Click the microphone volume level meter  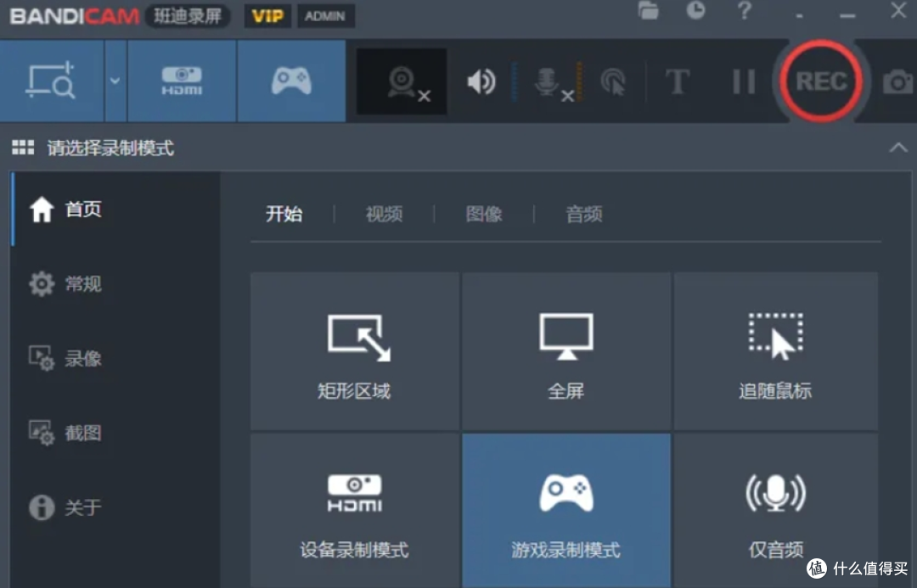click(580, 81)
